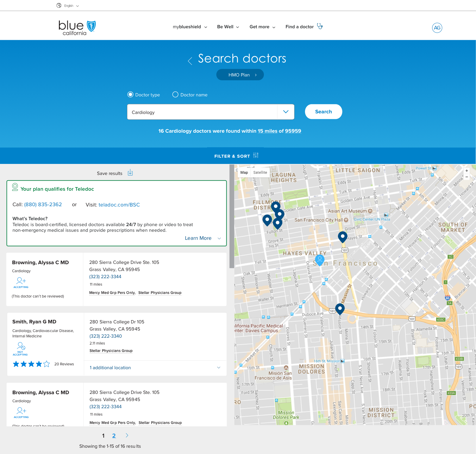Open Stellar Physicians Group in Smith's card
Image resolution: width=476 pixels, height=454 pixels.
(x=111, y=351)
